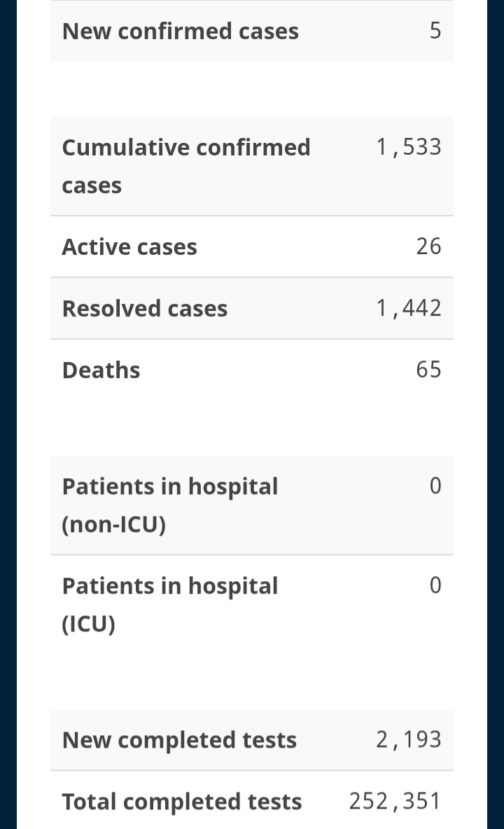Click the New confirmed cases value 5
Image resolution: width=504 pixels, height=829 pixels.
(x=435, y=31)
